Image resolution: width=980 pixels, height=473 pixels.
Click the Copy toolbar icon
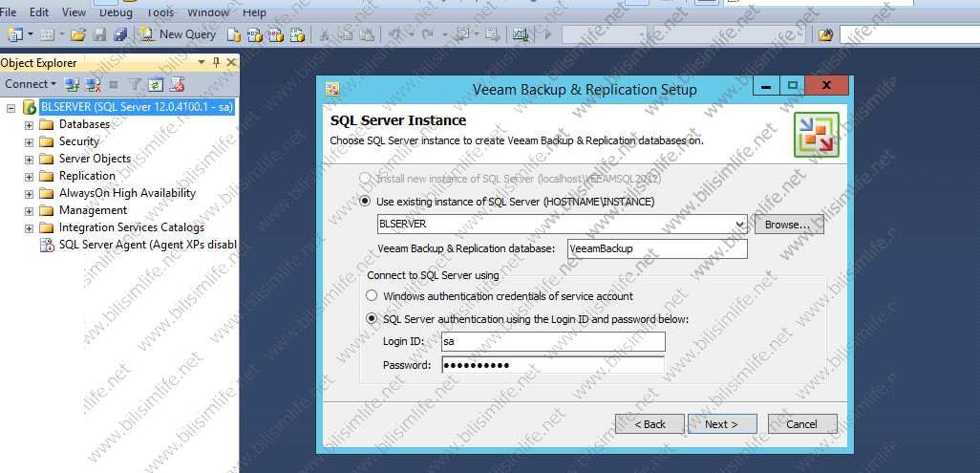click(x=346, y=35)
